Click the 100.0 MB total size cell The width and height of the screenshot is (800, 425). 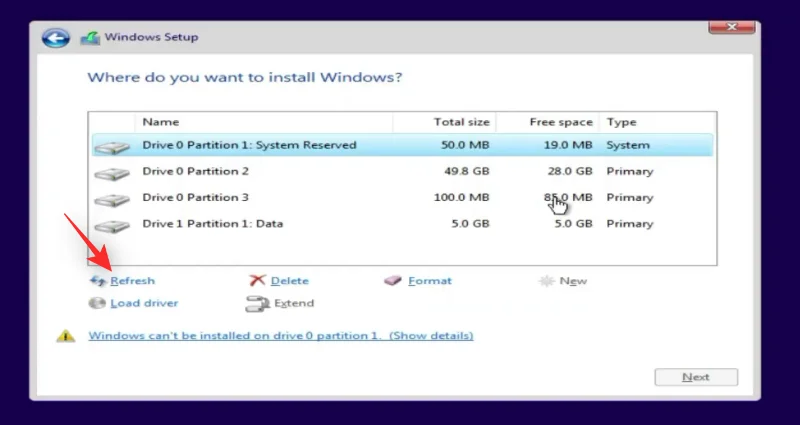pos(461,197)
